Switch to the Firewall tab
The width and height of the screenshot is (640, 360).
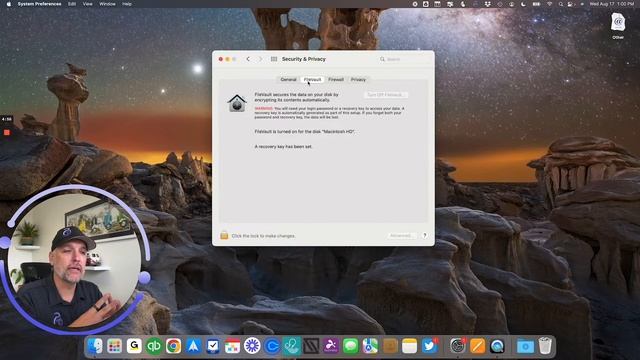[x=336, y=80]
